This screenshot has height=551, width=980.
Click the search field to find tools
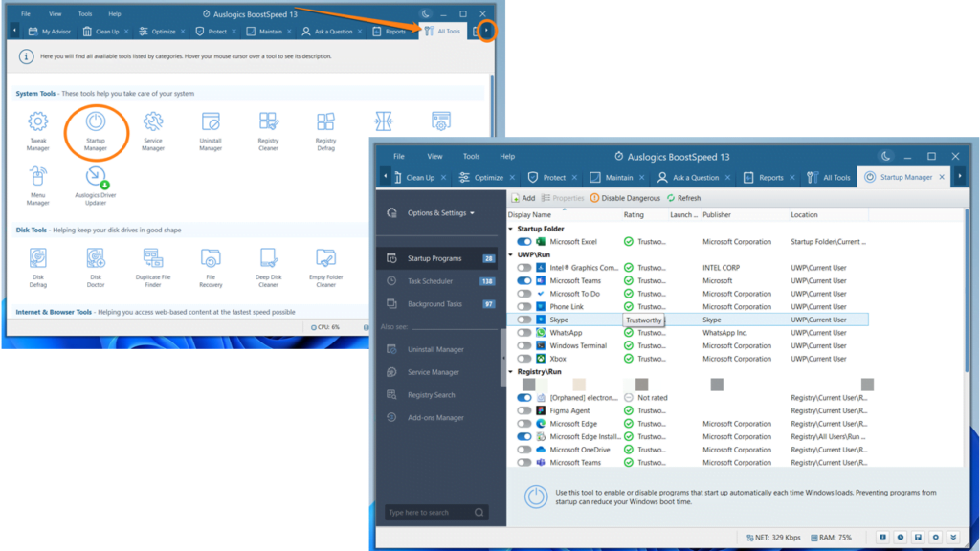pyautogui.click(x=435, y=512)
